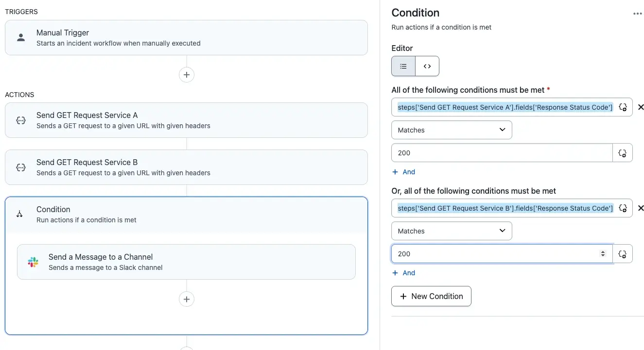644x350 pixels.
Task: Insert a field reference for the first 200 value
Action: 623,153
